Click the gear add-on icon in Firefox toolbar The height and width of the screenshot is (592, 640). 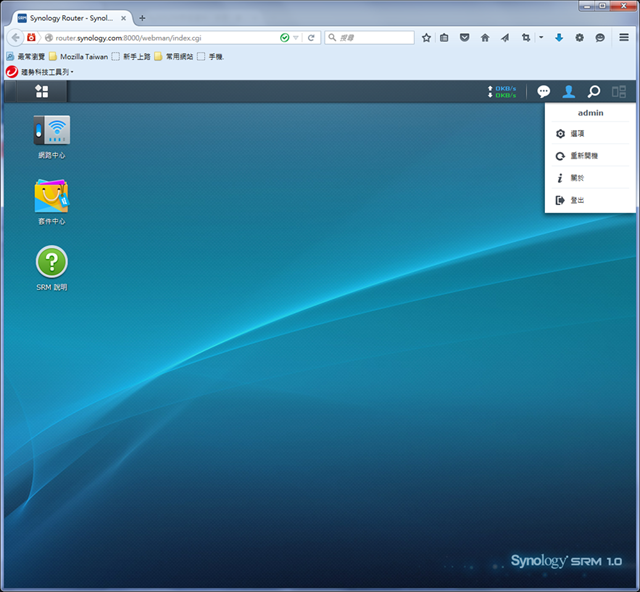579,38
